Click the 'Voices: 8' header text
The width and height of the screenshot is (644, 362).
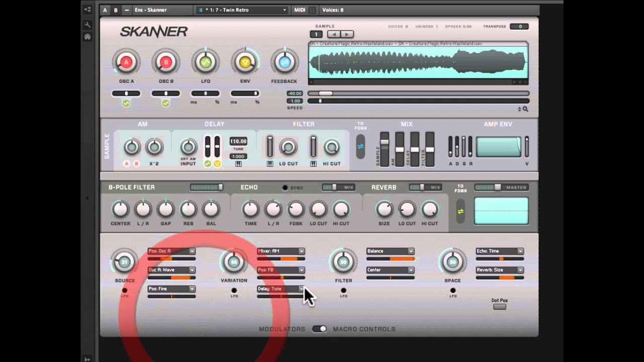coord(333,10)
